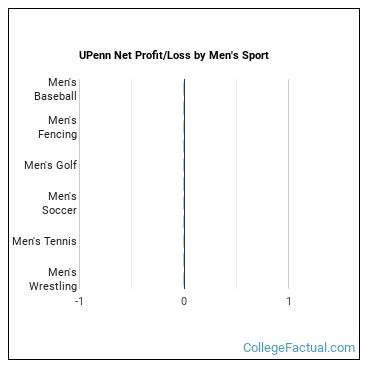Select the Men's Fencing axis label
370x370 pixels.
[57, 127]
